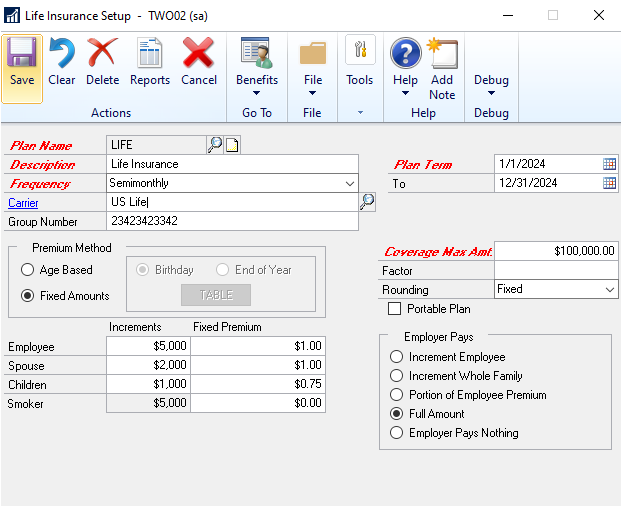Viewport: 622px width, 507px height.
Task: Toggle the Portable Plan checkbox
Action: (394, 309)
